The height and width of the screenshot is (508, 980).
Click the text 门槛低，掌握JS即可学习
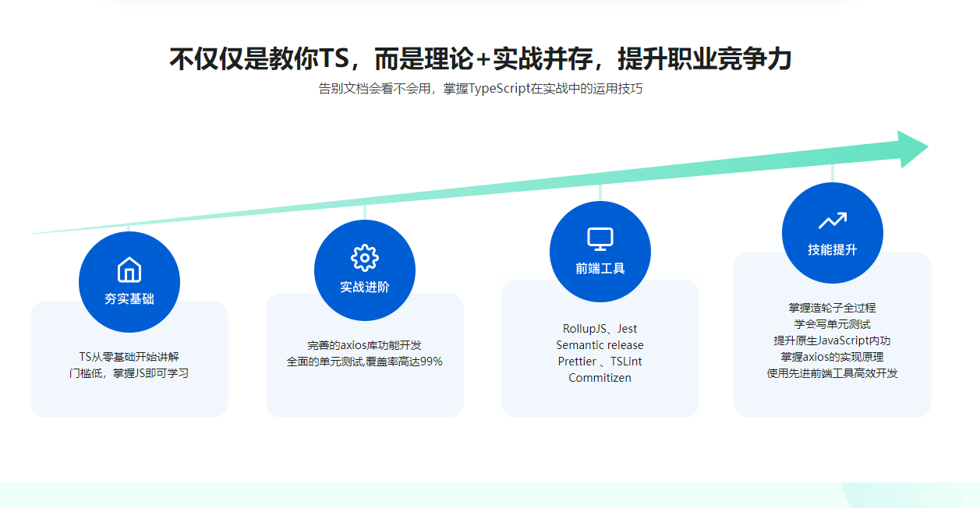coord(129,373)
